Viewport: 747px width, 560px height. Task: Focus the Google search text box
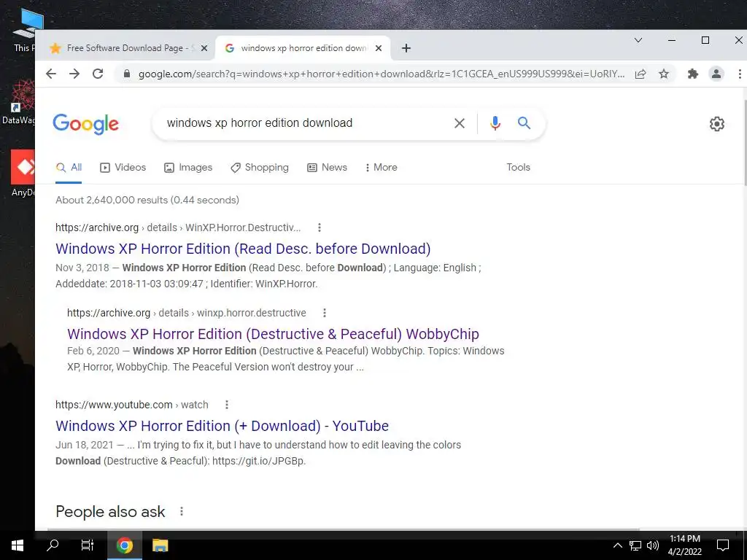coord(305,122)
